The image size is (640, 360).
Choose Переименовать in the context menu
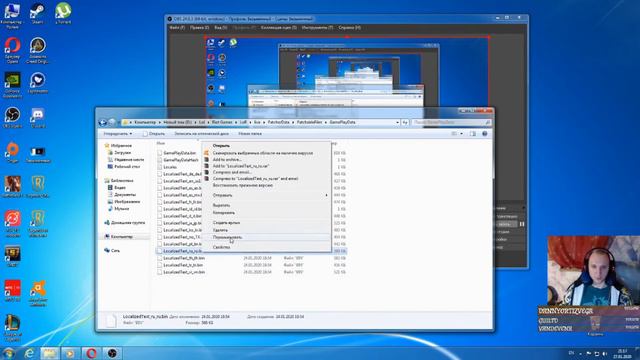227,237
